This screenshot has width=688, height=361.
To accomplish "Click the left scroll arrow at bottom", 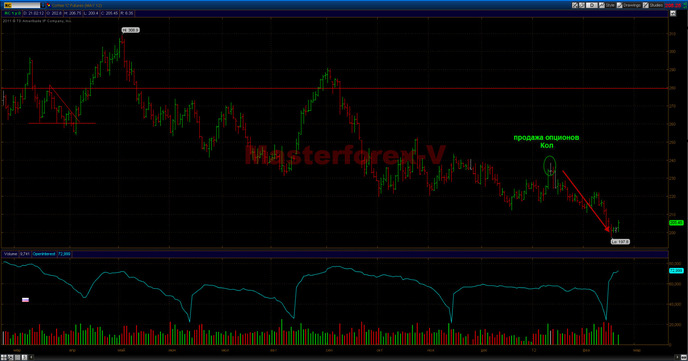I will pyautogui.click(x=31, y=357).
